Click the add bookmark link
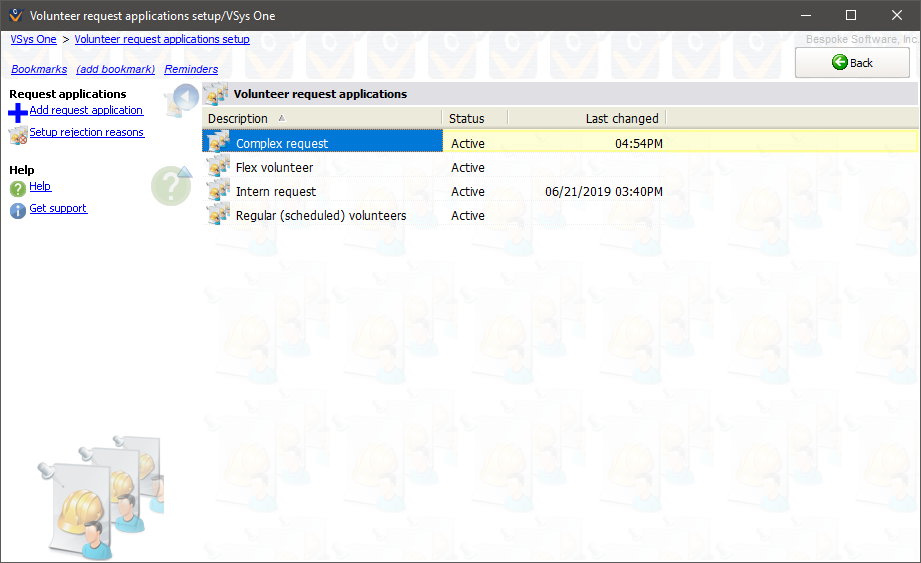This screenshot has width=921, height=563. [x=115, y=69]
